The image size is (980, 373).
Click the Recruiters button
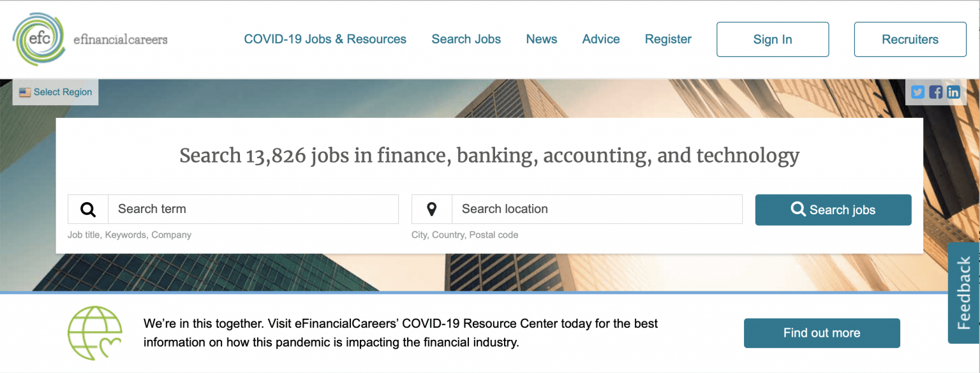click(910, 39)
